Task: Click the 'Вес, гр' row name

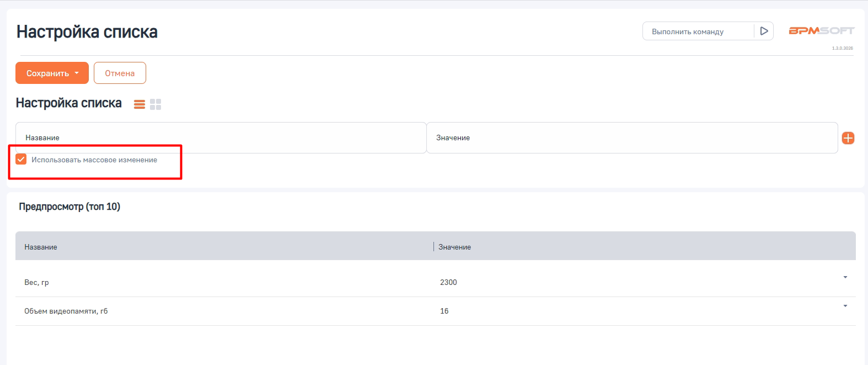Action: (36, 282)
